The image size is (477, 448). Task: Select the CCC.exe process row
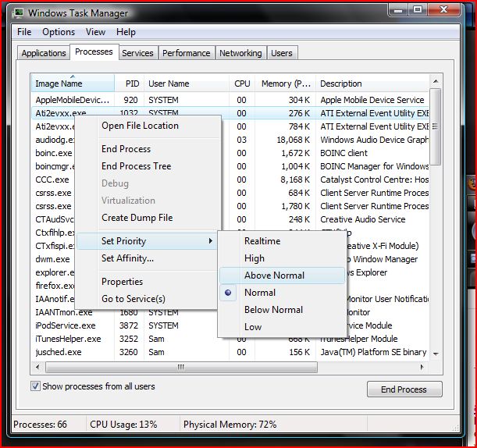click(x=230, y=180)
